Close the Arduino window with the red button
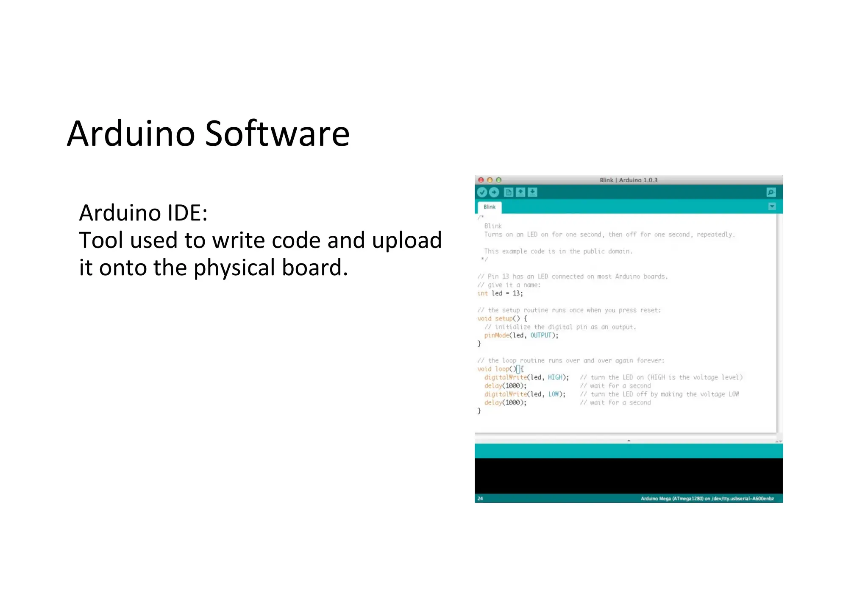 click(x=481, y=180)
